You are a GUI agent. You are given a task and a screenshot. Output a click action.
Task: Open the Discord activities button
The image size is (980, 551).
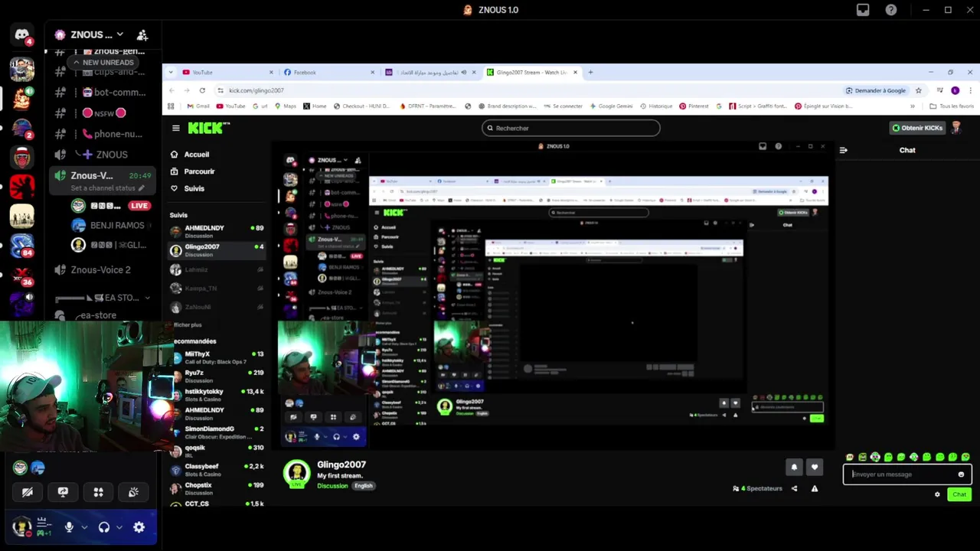(98, 492)
